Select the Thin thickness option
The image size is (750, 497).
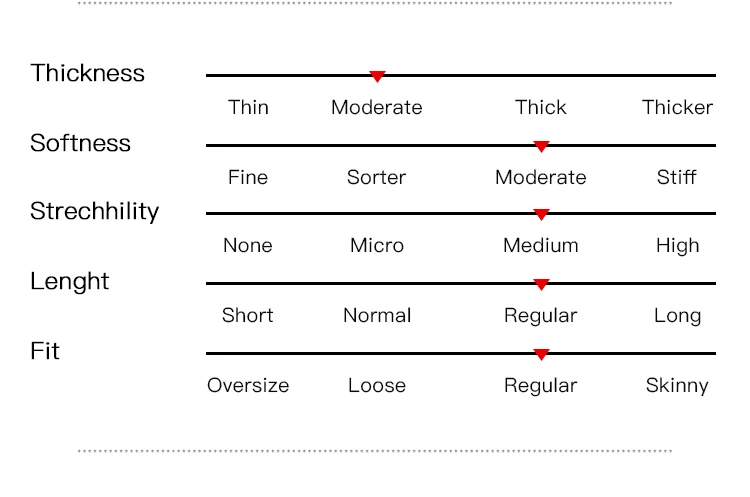pos(248,107)
